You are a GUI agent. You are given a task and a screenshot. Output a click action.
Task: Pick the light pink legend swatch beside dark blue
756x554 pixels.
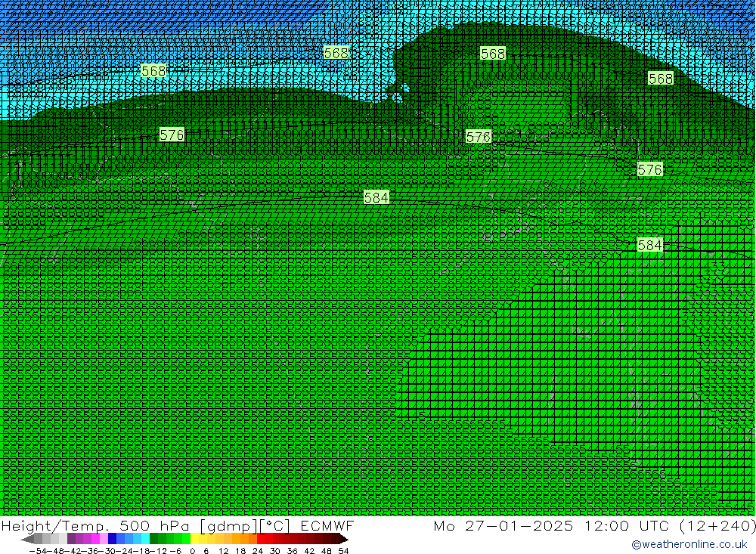point(104,539)
